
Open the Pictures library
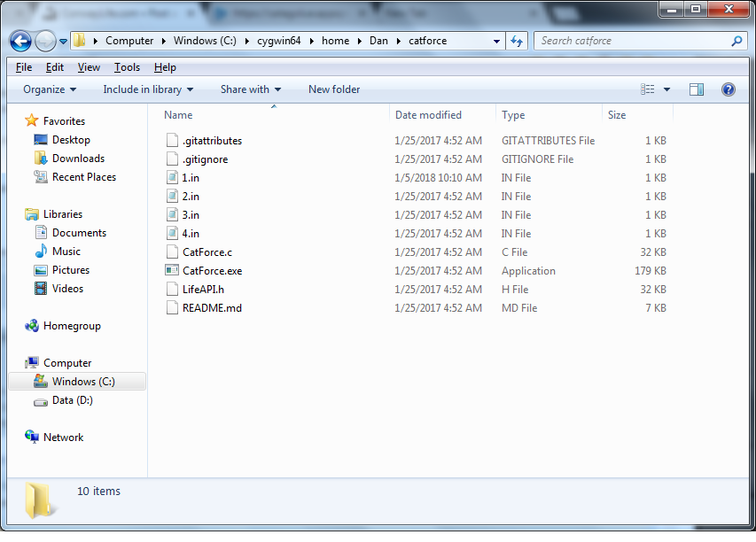(x=70, y=270)
